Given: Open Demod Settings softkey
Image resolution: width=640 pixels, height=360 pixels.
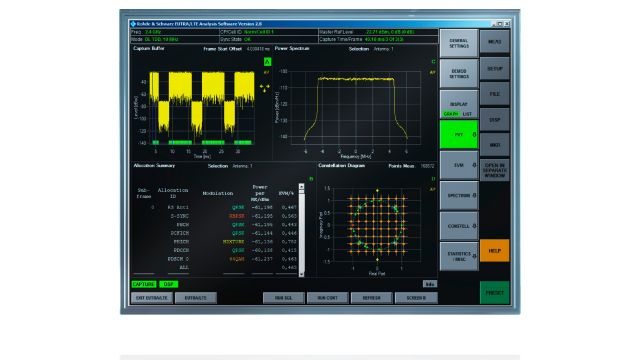Looking at the screenshot, I should (x=459, y=73).
